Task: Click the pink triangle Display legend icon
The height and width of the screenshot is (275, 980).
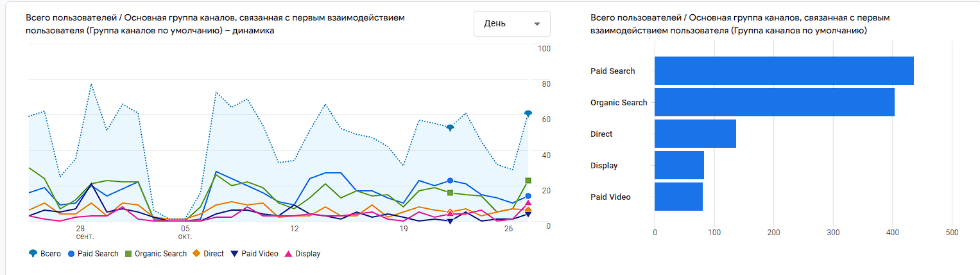Action: point(288,254)
